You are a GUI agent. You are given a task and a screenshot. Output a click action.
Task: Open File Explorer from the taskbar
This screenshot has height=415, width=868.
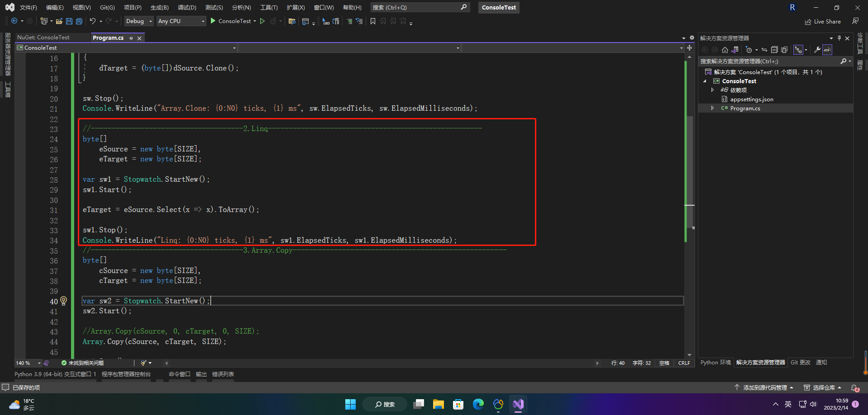[x=439, y=404]
